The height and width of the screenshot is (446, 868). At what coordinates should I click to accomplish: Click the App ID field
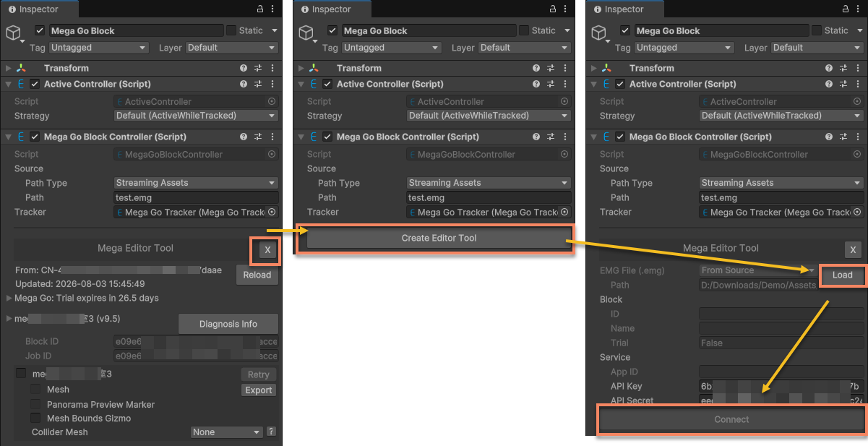click(x=781, y=372)
